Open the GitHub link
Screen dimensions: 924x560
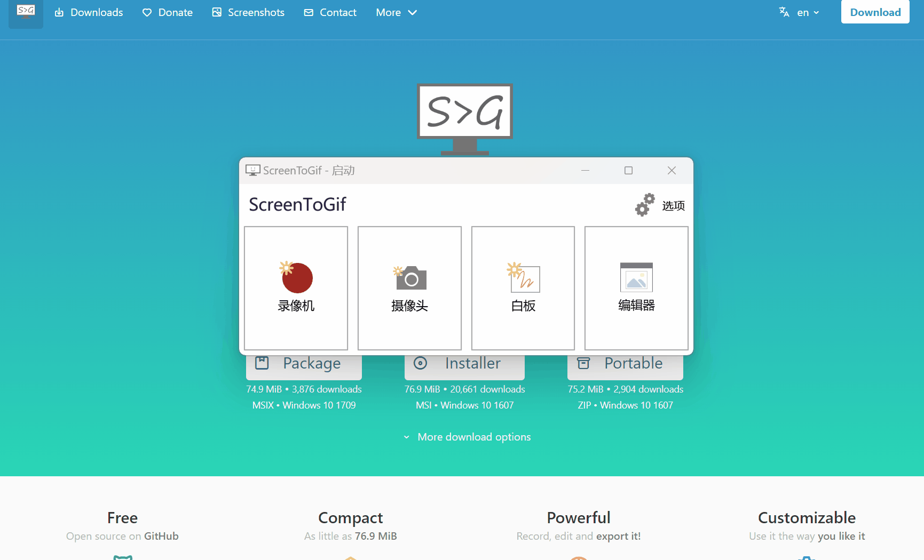click(x=161, y=536)
